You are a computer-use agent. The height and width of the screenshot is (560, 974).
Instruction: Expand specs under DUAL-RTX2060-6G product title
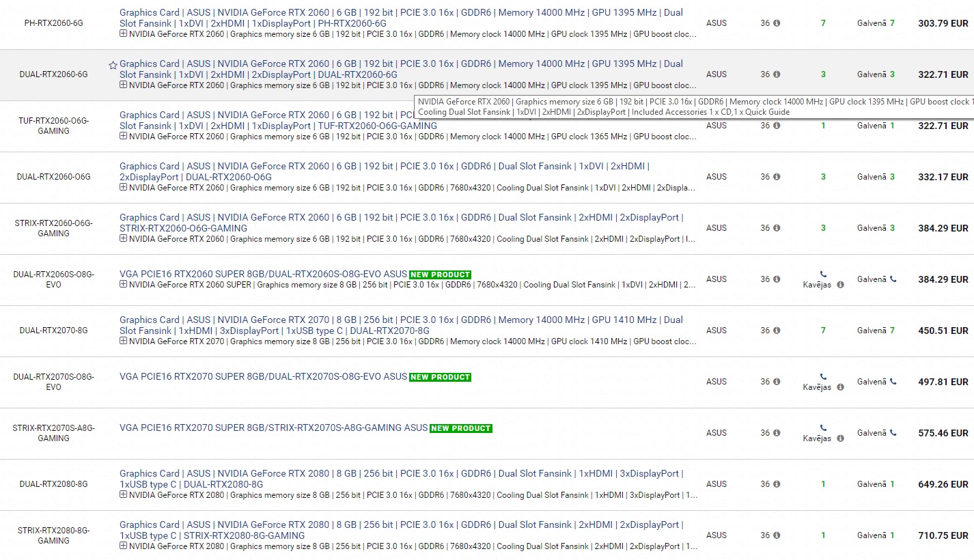[123, 85]
